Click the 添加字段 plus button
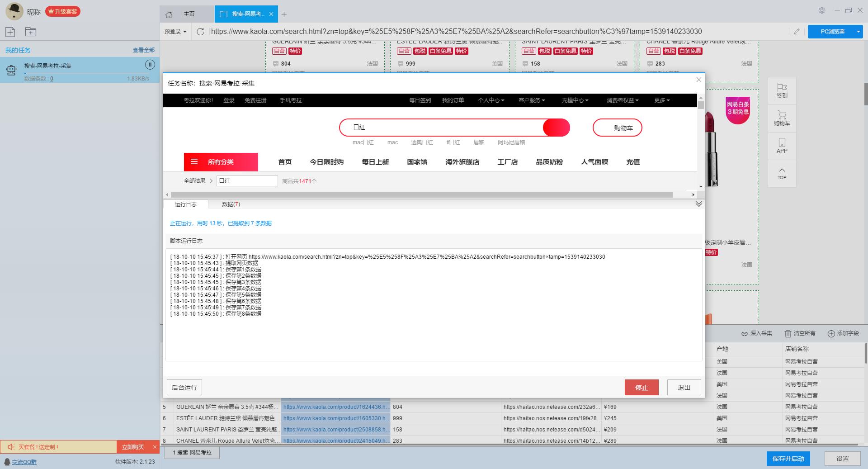 (x=843, y=333)
